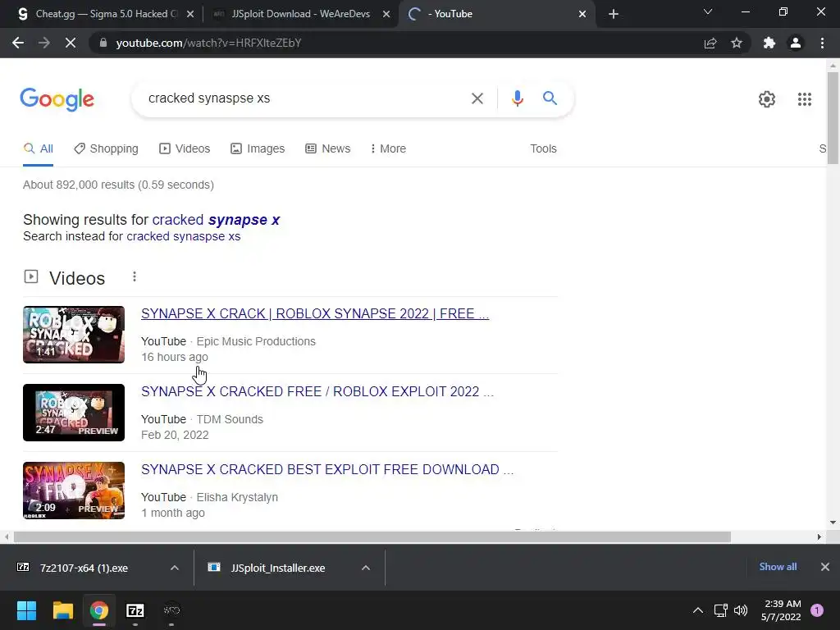Click the Google logo

(x=57, y=99)
